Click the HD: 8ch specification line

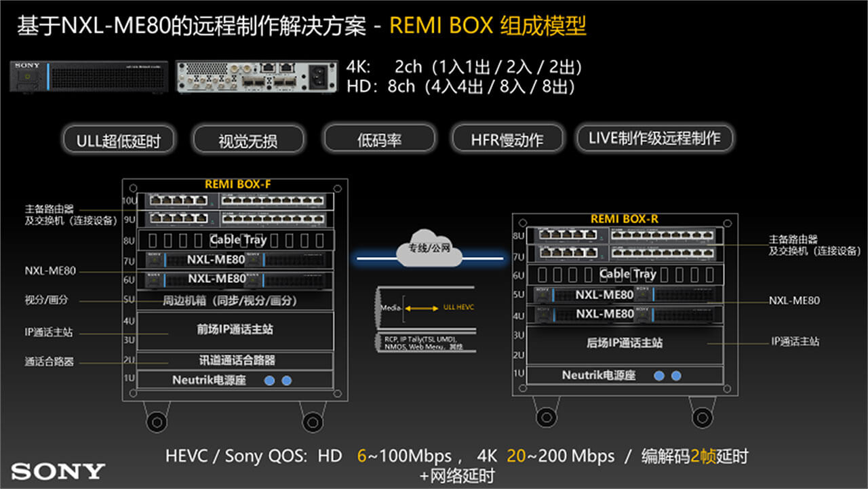(461, 86)
